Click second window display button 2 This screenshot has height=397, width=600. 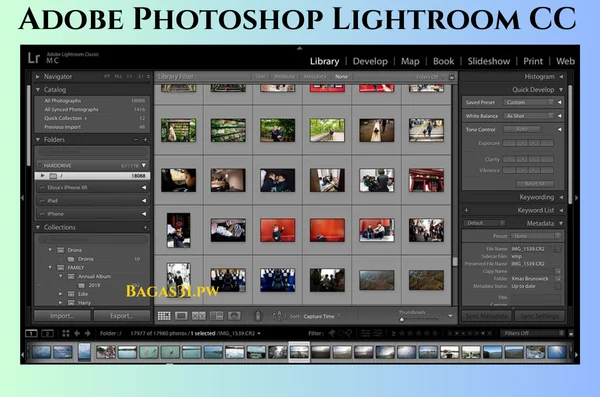pyautogui.click(x=47, y=333)
